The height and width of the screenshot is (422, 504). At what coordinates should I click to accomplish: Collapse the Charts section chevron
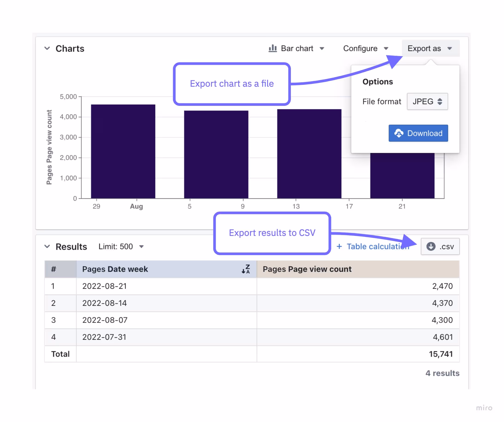point(47,48)
